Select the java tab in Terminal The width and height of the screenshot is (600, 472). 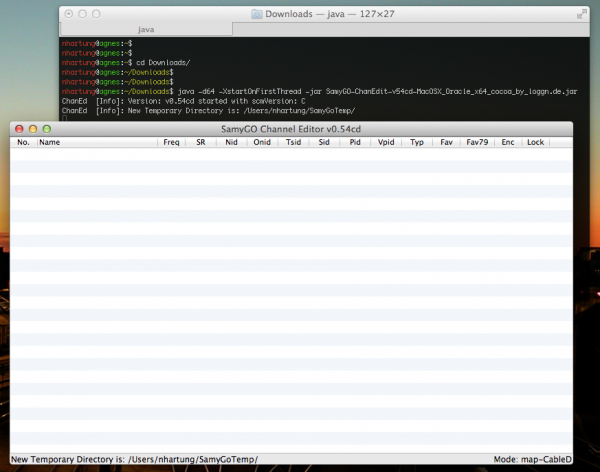click(x=146, y=29)
